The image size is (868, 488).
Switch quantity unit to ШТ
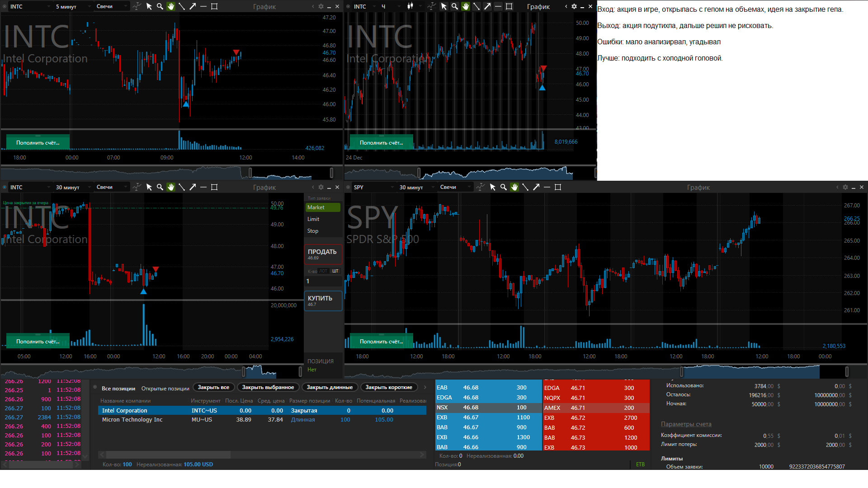coord(335,271)
